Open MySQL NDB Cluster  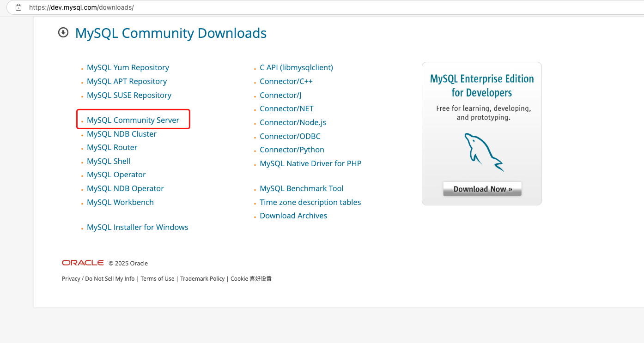coord(122,134)
